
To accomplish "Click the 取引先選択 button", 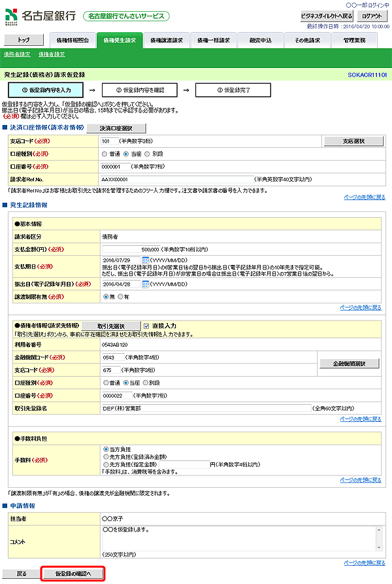I will point(111,326).
